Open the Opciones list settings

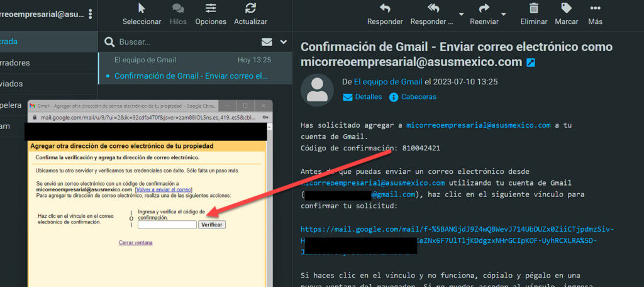(211, 9)
